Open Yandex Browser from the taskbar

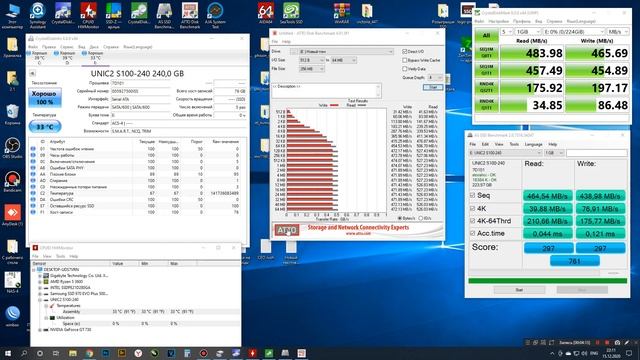(138, 353)
